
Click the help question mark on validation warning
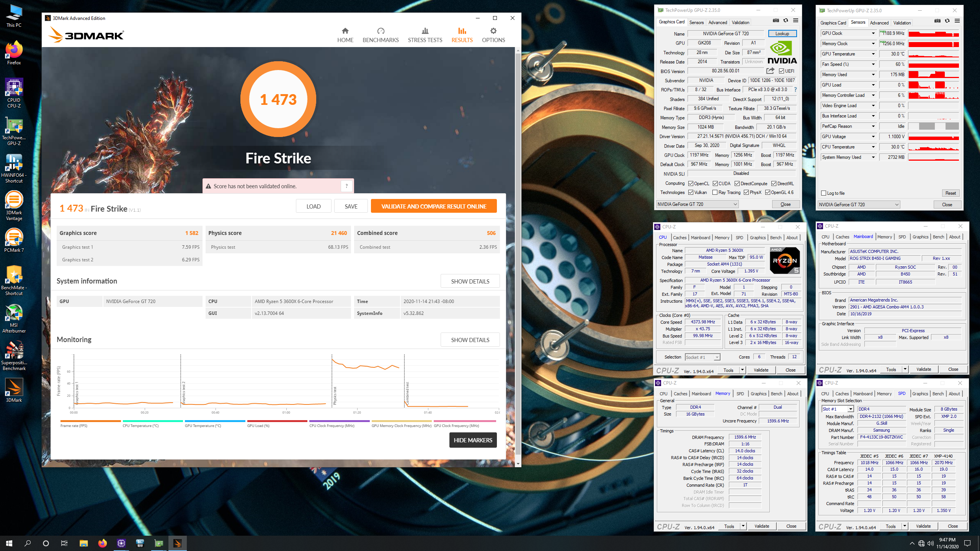click(346, 186)
